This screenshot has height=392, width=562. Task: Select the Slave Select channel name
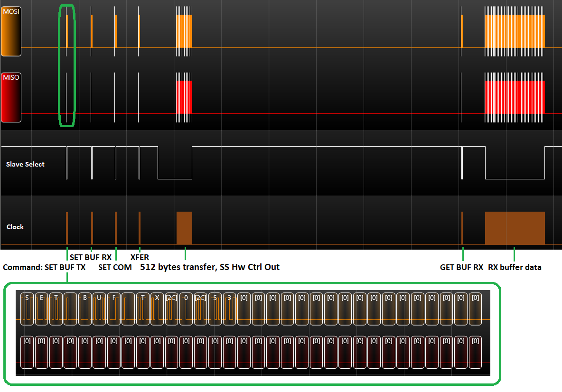(x=25, y=164)
